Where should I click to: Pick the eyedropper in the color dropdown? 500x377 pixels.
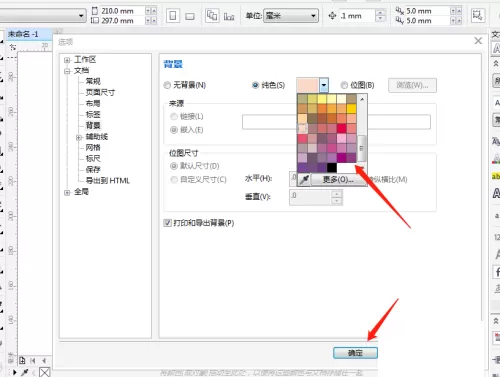click(304, 180)
